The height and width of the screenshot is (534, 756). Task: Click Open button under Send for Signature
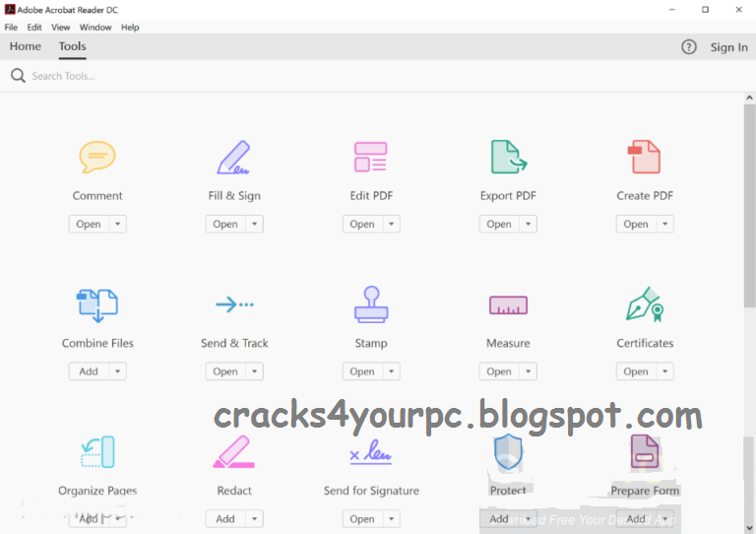362,519
